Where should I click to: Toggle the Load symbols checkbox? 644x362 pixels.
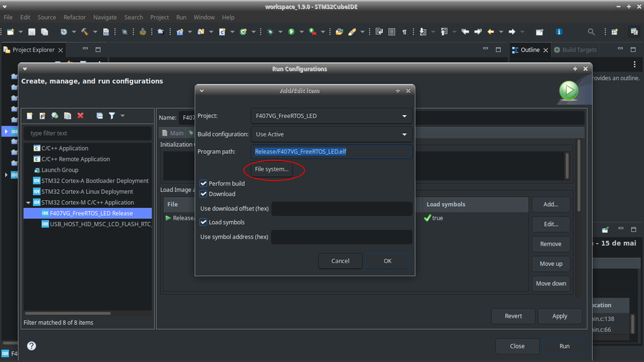pyautogui.click(x=203, y=222)
